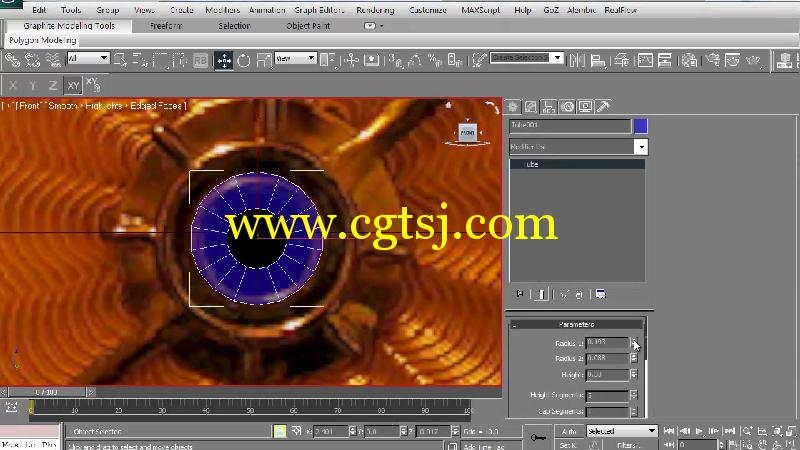The width and height of the screenshot is (800, 450).
Task: Click the Auto Key button
Action: 569,432
